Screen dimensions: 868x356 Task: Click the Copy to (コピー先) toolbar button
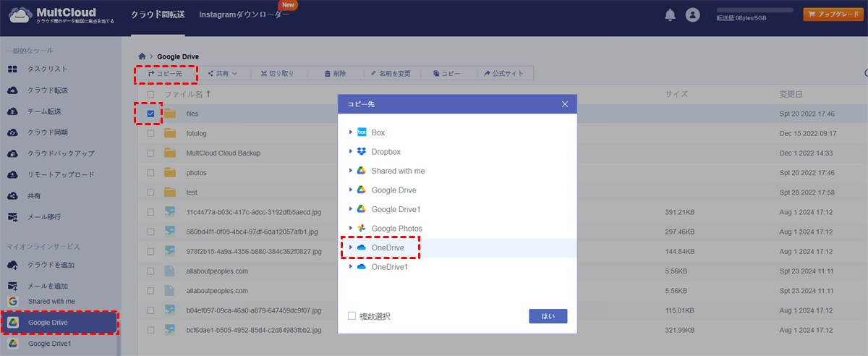(165, 73)
